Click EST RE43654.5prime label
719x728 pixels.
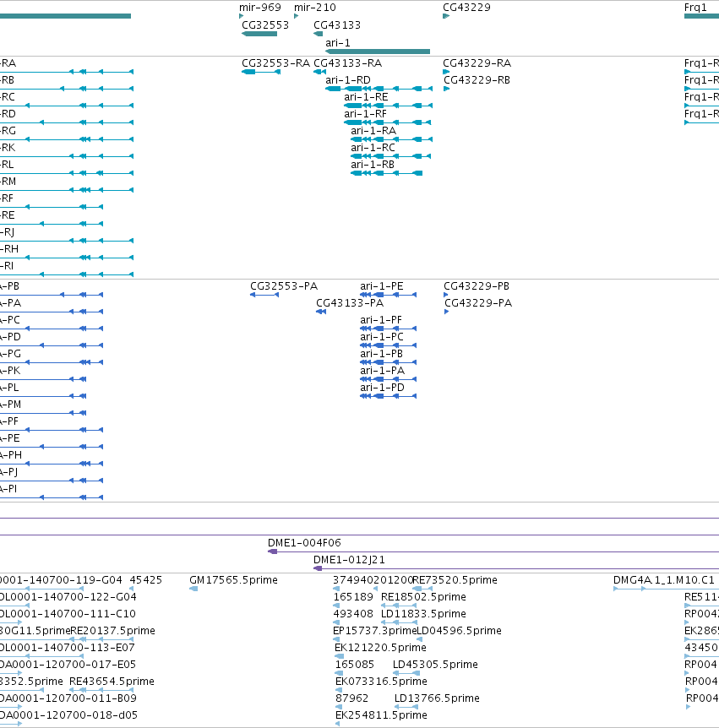(x=112, y=681)
